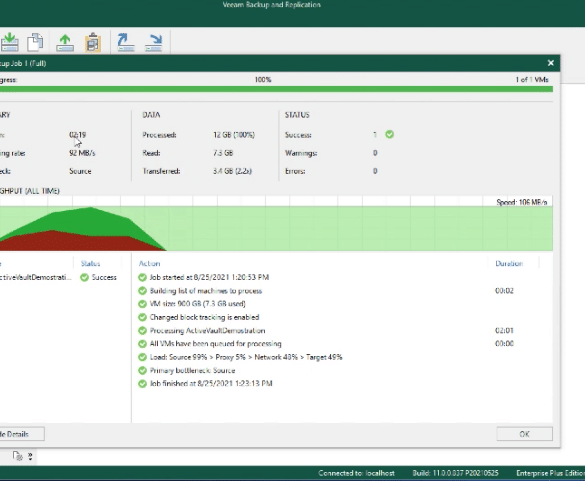Click the check icon beside Job started entry
The height and width of the screenshot is (481, 585).
142,277
